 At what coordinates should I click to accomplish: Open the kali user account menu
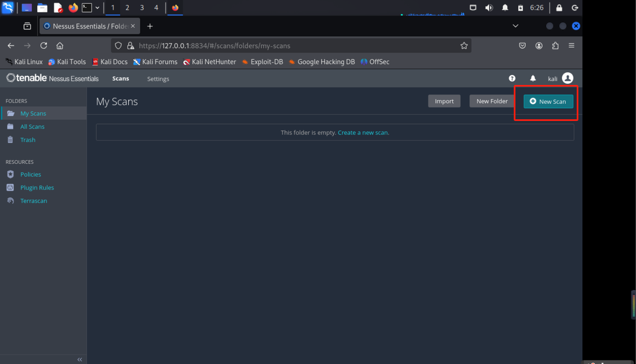pyautogui.click(x=560, y=78)
